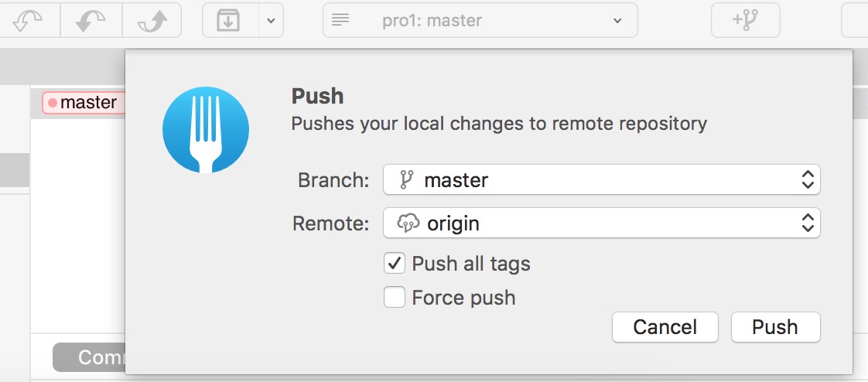
Task: Open the Remote origin dropdown
Action: (x=602, y=223)
